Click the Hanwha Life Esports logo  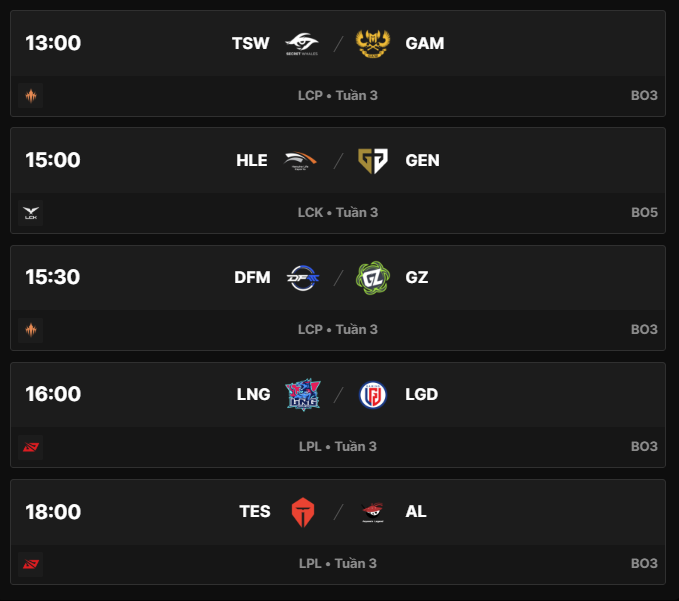302,160
